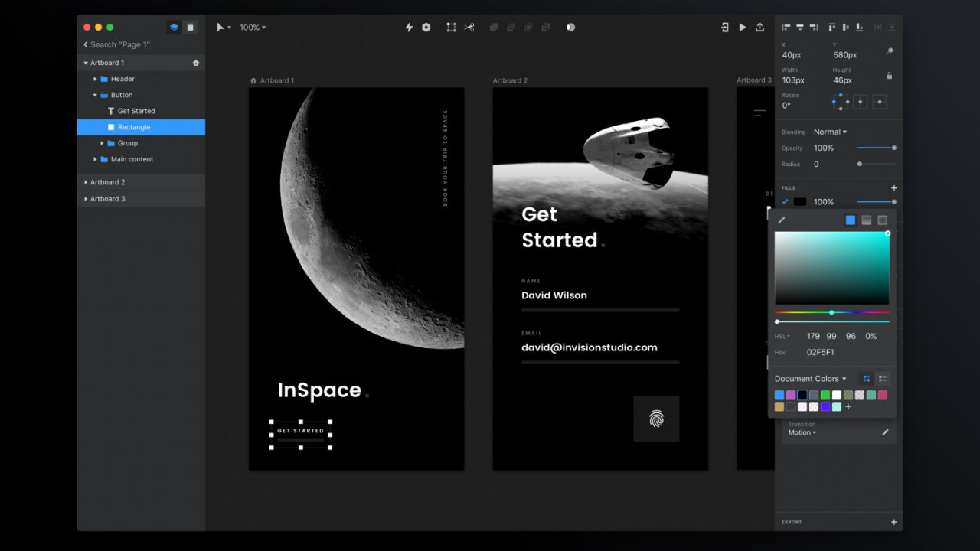Open the 100% zoom dropdown
The image size is (980, 551).
pos(253,28)
